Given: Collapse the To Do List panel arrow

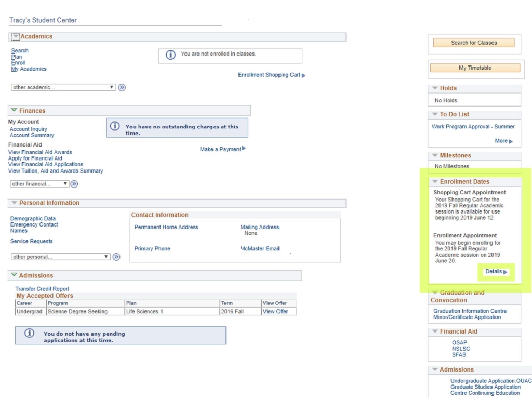Looking at the screenshot, I should pyautogui.click(x=435, y=114).
